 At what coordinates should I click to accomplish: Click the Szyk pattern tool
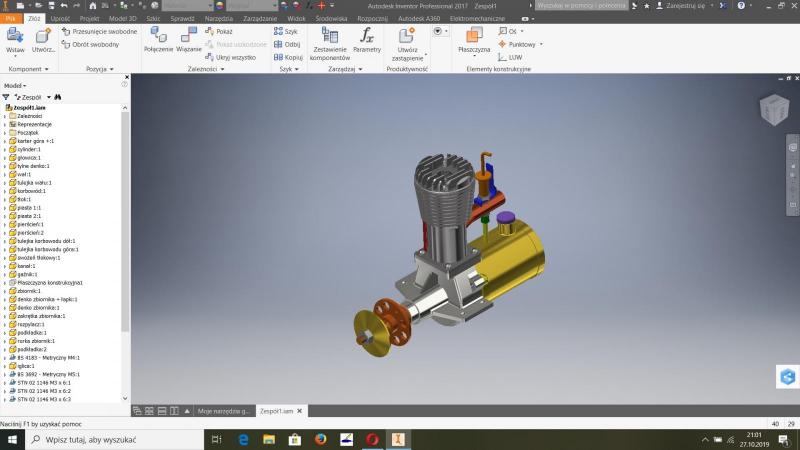286,31
